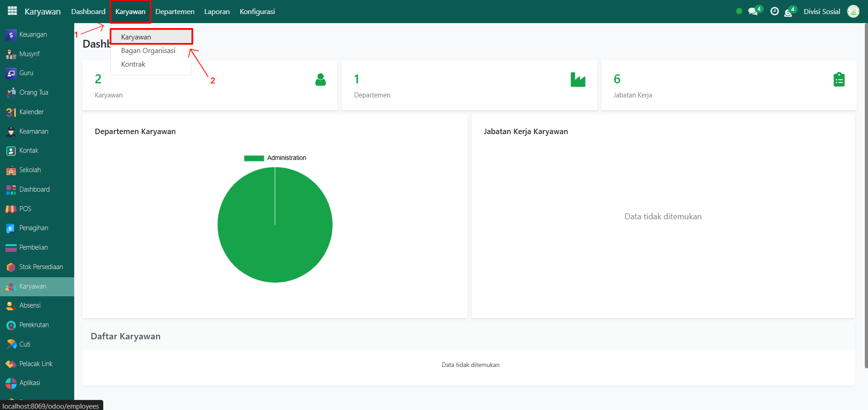Open the clock activities icon
868x410 pixels.
[774, 11]
